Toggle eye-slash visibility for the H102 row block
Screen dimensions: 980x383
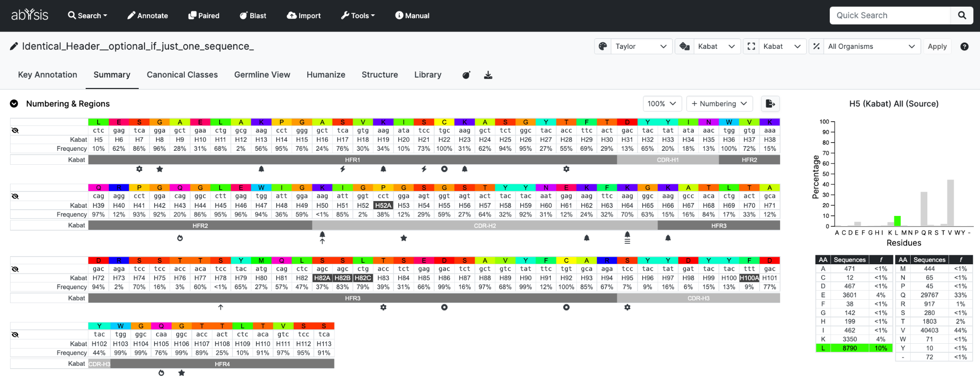click(x=15, y=334)
